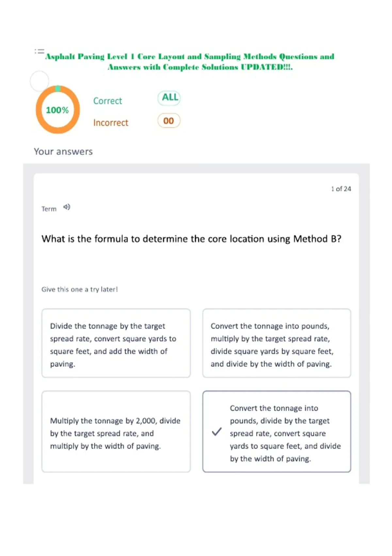Click the empty circle above the score ring
The height and width of the screenshot is (556, 392).
click(x=40, y=81)
